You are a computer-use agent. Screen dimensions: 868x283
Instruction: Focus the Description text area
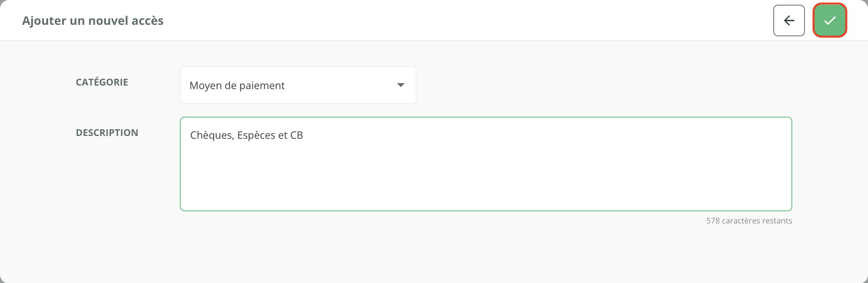[x=486, y=173]
